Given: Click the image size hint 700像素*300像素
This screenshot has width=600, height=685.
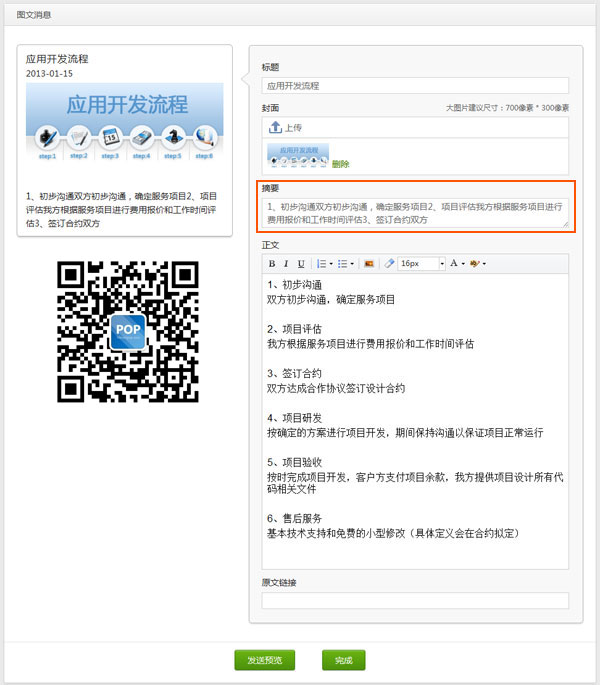Looking at the screenshot, I should point(537,107).
